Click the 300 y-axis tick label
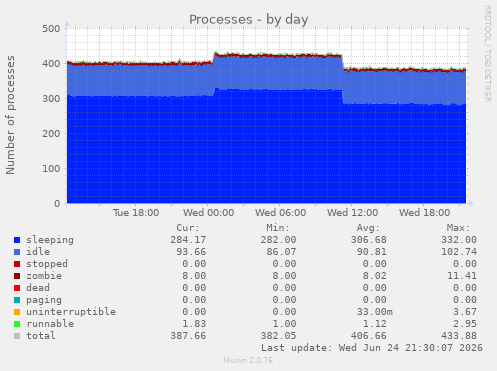The height and width of the screenshot is (371, 497). pyautogui.click(x=51, y=99)
